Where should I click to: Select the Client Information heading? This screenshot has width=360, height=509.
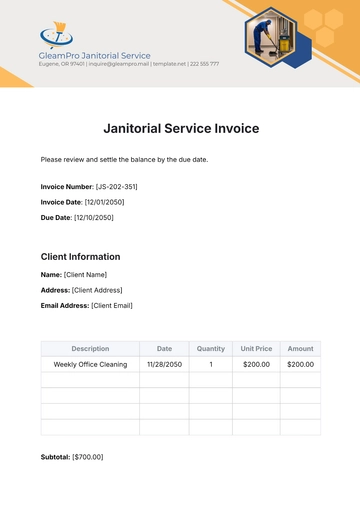80,257
